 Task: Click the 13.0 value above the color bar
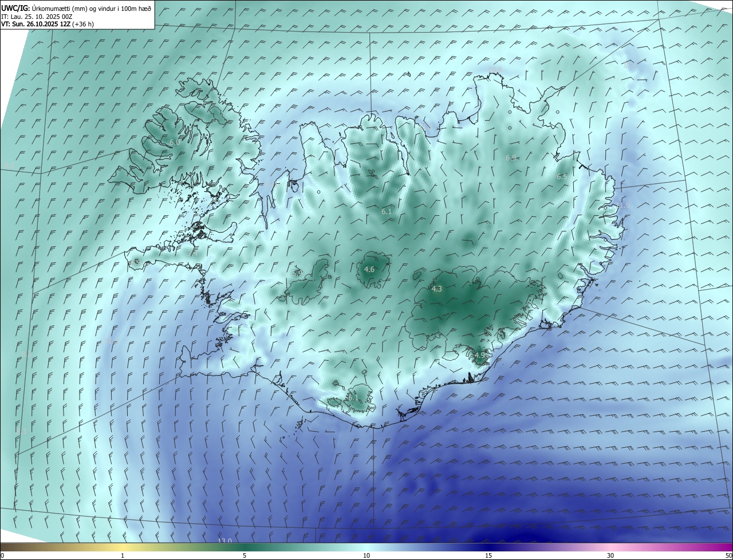224,541
